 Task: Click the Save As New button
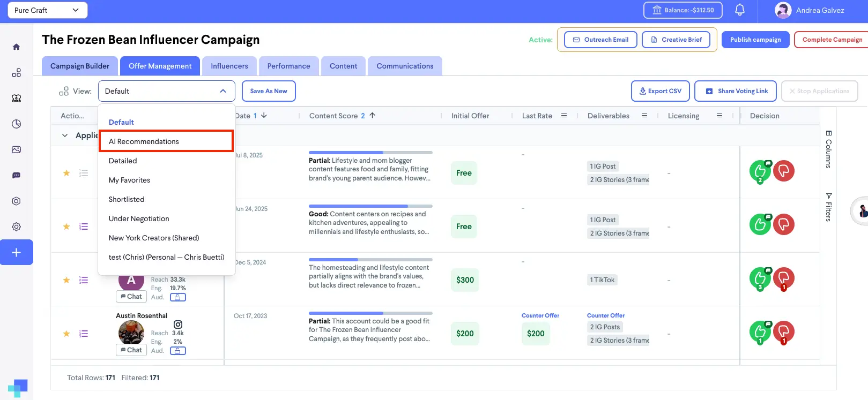pyautogui.click(x=269, y=91)
